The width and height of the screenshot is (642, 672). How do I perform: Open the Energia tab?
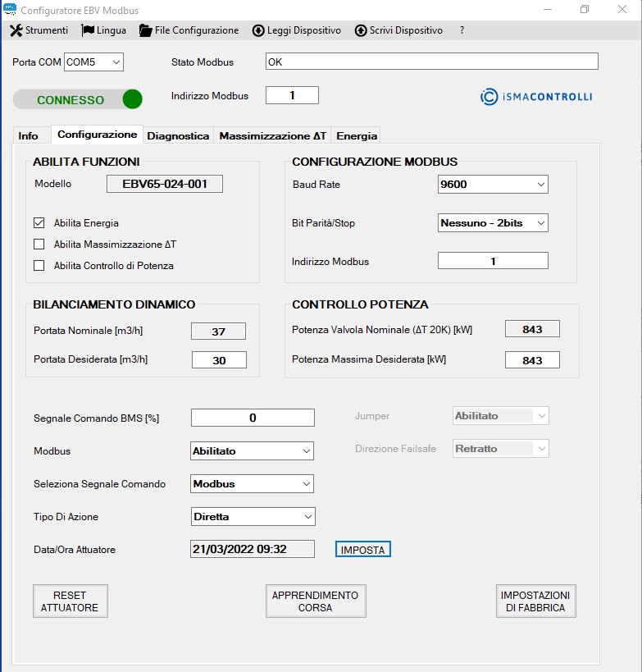click(x=357, y=136)
